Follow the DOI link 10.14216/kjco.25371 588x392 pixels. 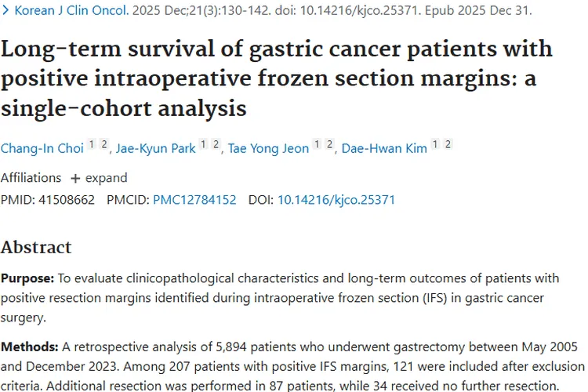pos(336,200)
